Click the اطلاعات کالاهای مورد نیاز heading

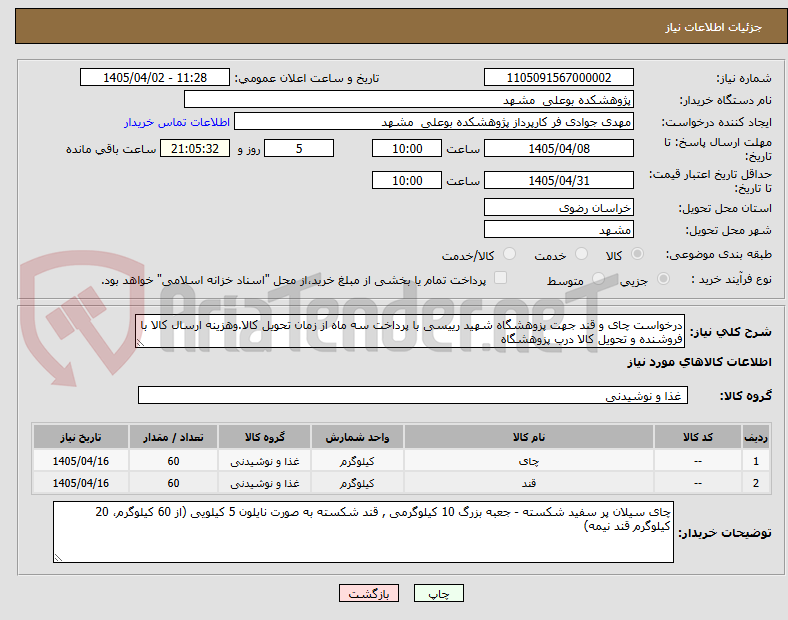tap(699, 362)
